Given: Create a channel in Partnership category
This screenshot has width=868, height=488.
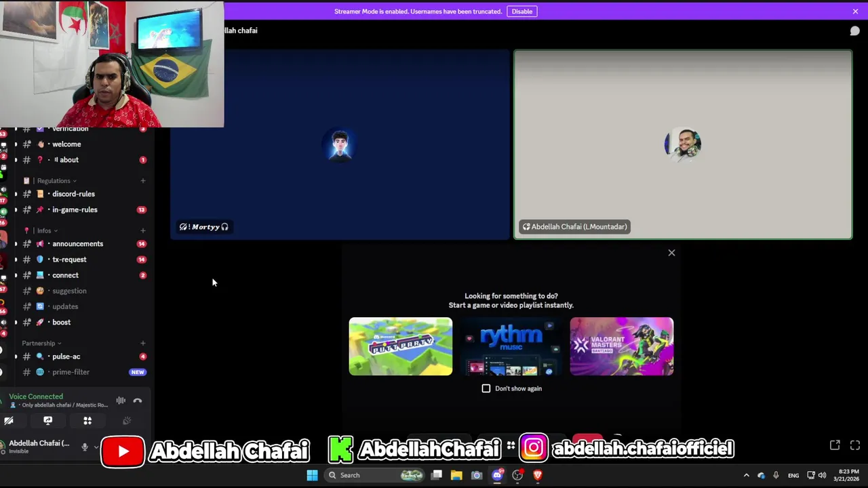Looking at the screenshot, I should (x=143, y=343).
